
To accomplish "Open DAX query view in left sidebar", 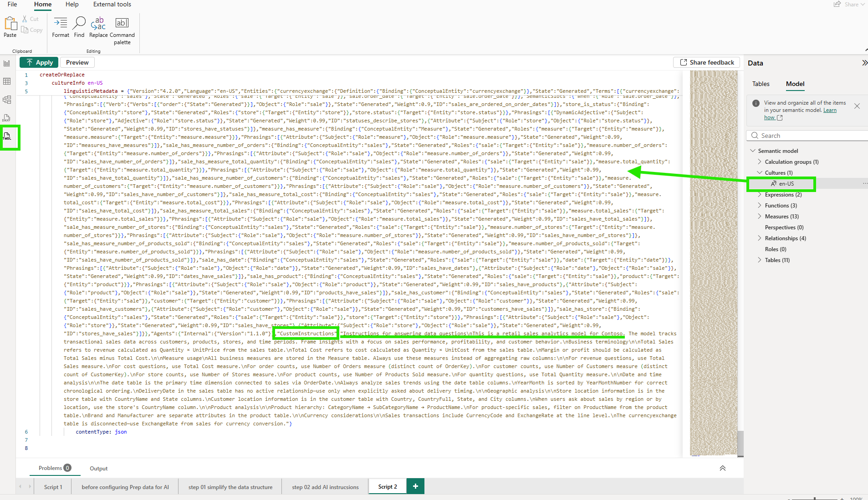I will point(7,118).
